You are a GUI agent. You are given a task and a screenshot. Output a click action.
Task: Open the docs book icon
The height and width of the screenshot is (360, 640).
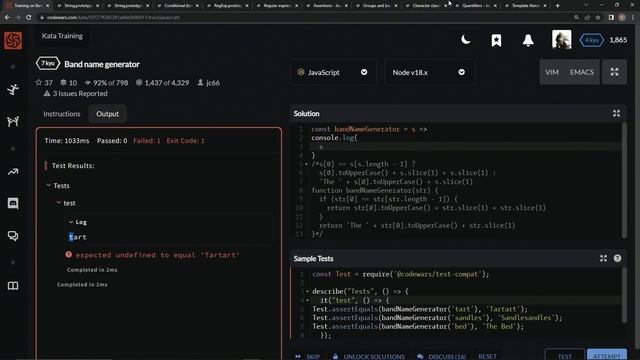point(13,286)
